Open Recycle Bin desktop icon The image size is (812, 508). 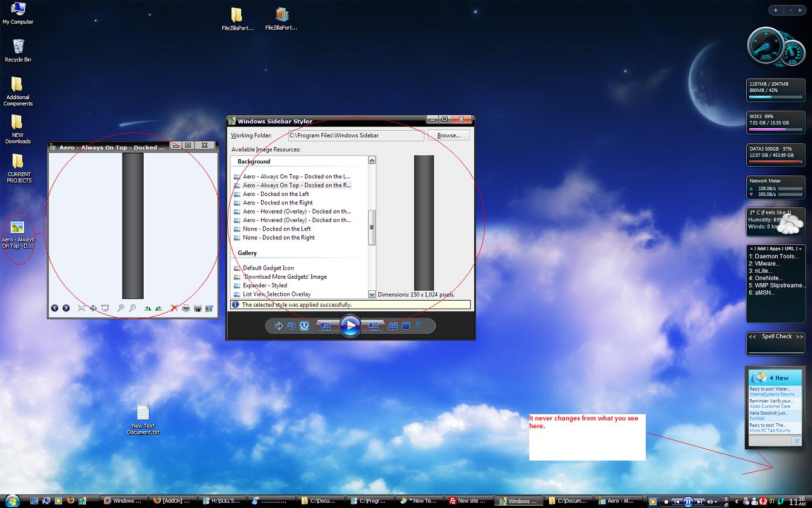[x=18, y=51]
